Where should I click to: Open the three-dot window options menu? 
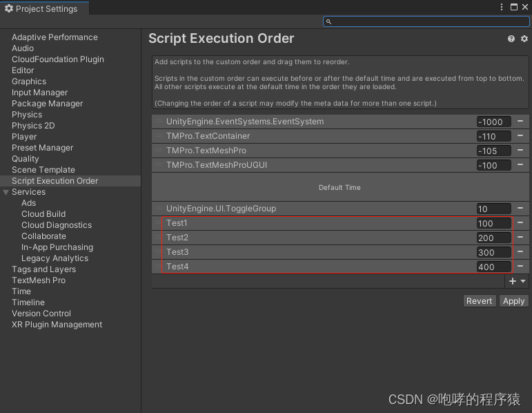pyautogui.click(x=502, y=7)
